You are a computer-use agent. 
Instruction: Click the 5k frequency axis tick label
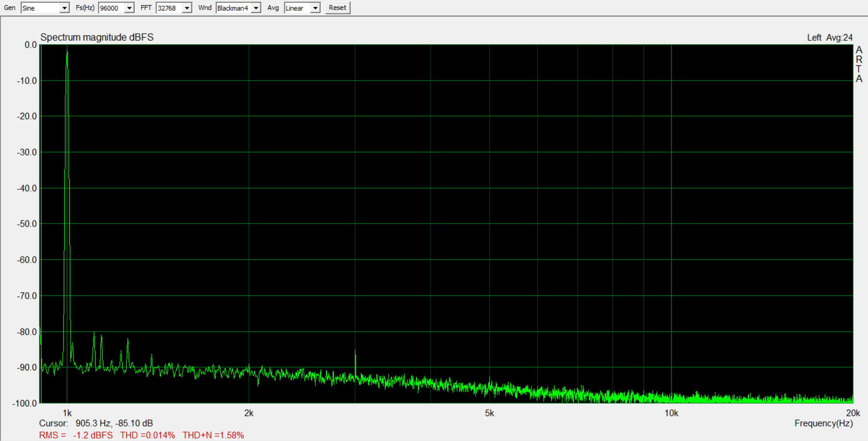coord(489,413)
